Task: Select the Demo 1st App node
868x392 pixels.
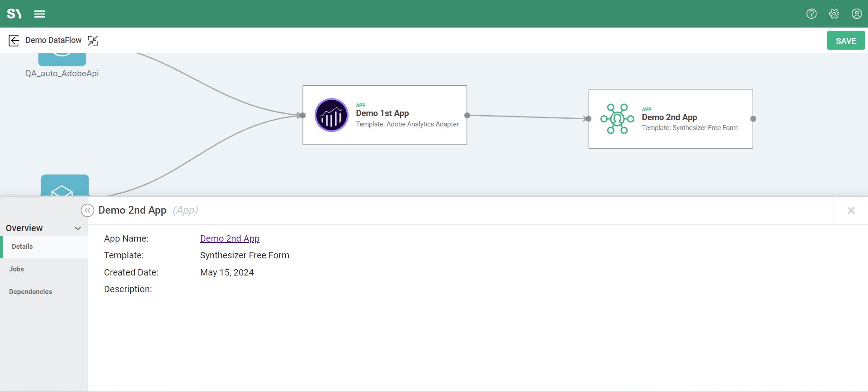Action: coord(407,135)
